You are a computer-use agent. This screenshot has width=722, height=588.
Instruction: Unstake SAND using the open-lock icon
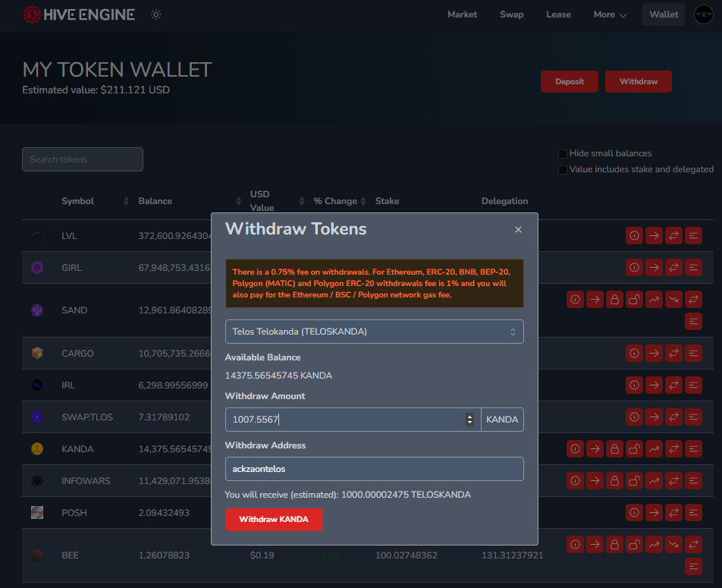634,300
